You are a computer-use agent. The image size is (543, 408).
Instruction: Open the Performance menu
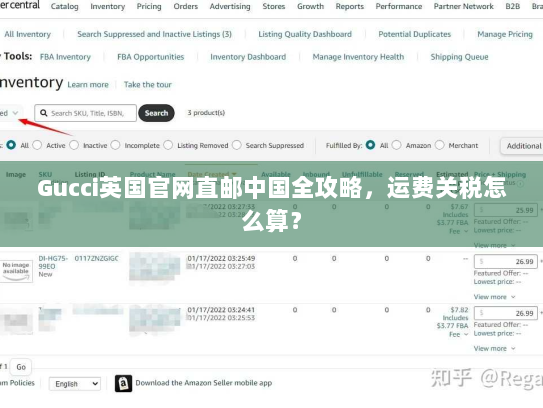[399, 6]
